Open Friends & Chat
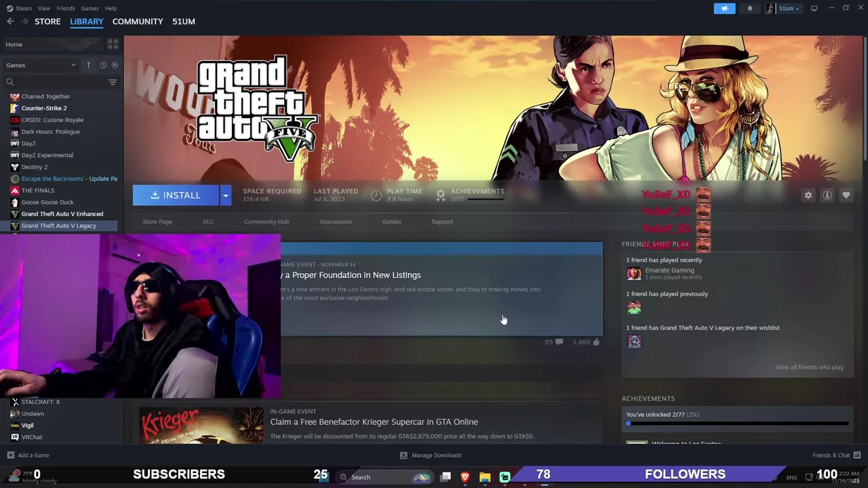The height and width of the screenshot is (488, 868). click(x=837, y=455)
